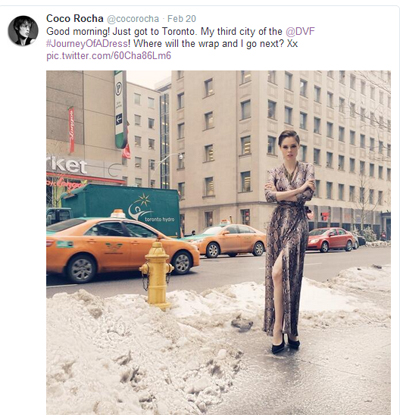Screen dimensions: 400x415
Task: Click the model's black high heels
Action: 285,343
